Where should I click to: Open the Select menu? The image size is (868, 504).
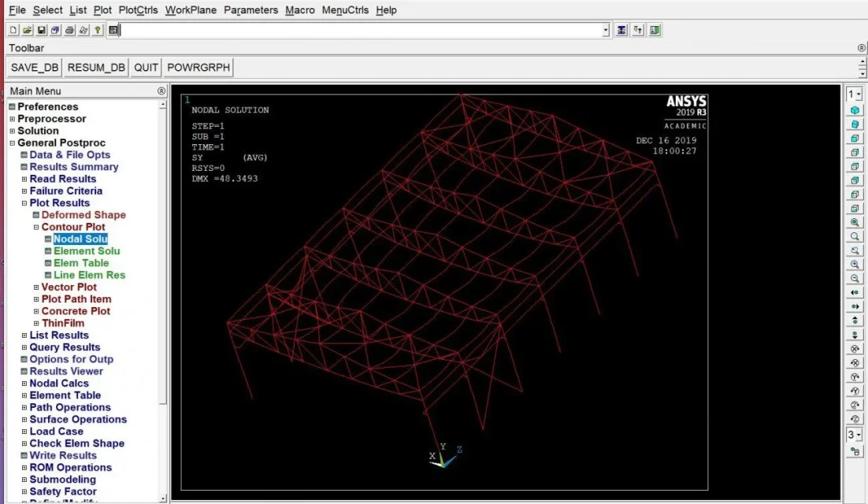pos(47,10)
